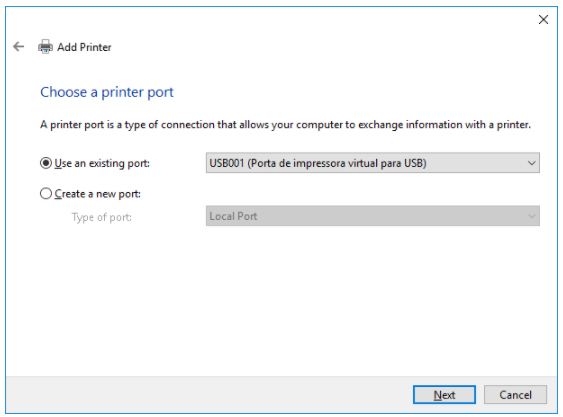Click the gray footer bar left of Next
Screen dimensions: 563x417
[x=209, y=395]
